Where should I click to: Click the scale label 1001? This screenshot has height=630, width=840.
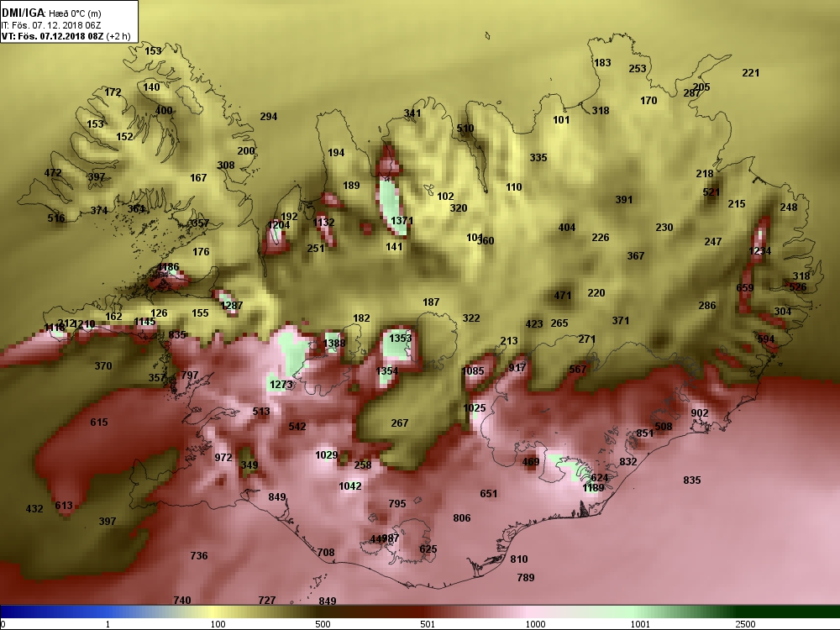point(640,624)
